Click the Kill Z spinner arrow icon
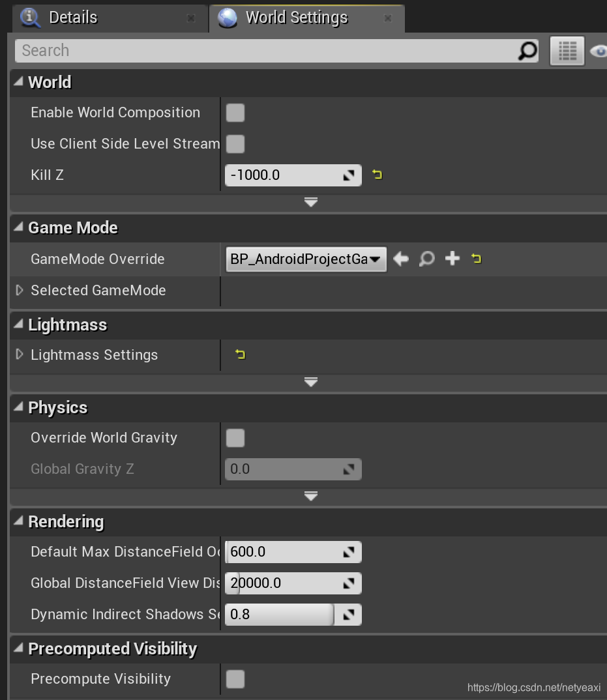The width and height of the screenshot is (607, 700). point(349,175)
